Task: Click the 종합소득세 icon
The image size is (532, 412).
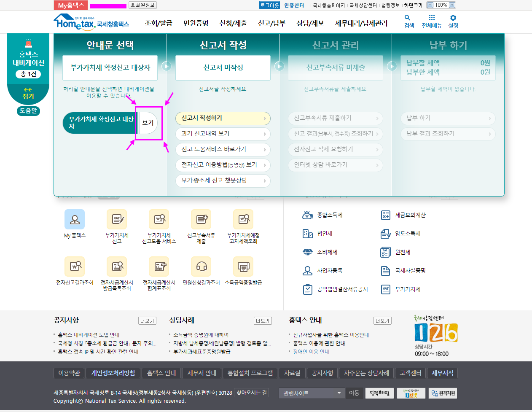Action: tap(308, 215)
